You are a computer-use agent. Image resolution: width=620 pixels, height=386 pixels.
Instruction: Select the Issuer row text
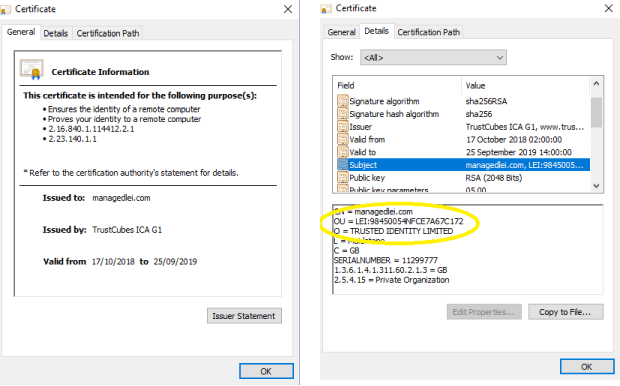[x=361, y=127]
